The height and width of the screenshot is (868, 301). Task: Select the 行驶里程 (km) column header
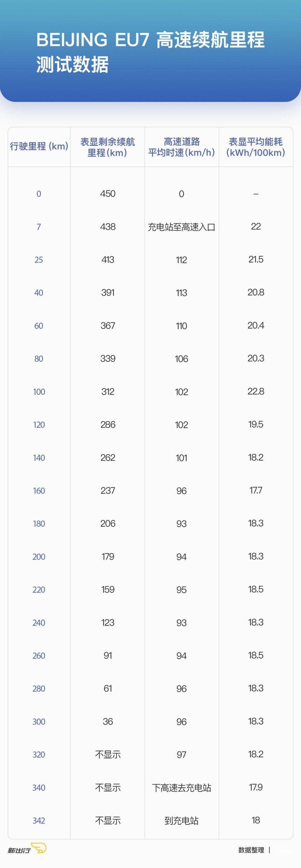pyautogui.click(x=39, y=146)
